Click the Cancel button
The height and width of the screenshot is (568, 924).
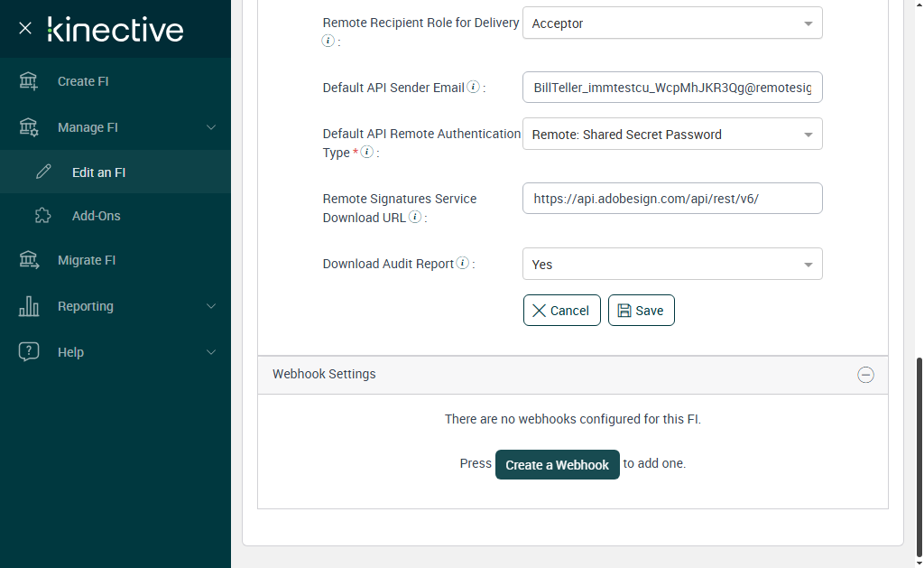coord(561,311)
